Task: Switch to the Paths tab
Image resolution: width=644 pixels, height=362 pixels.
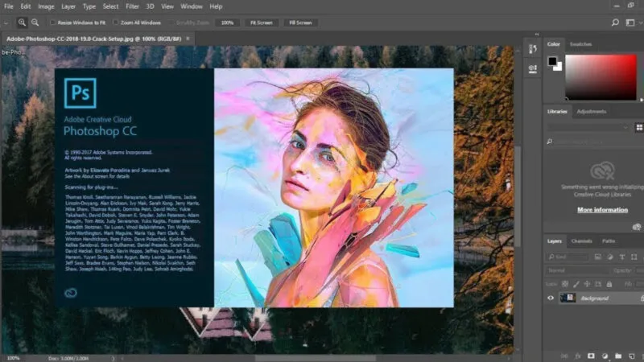Action: 609,241
